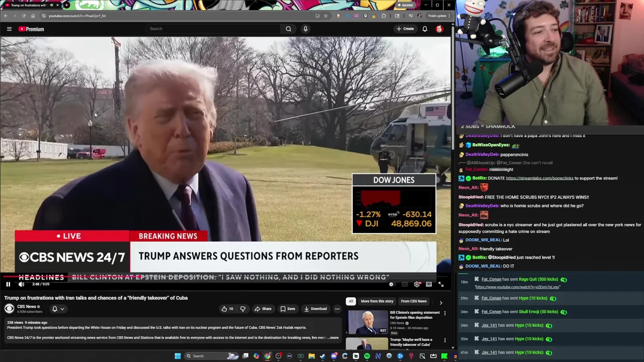Image resolution: width=644 pixels, height=362 pixels.
Task: Open channel notification preference dropdown
Action: (x=58, y=309)
